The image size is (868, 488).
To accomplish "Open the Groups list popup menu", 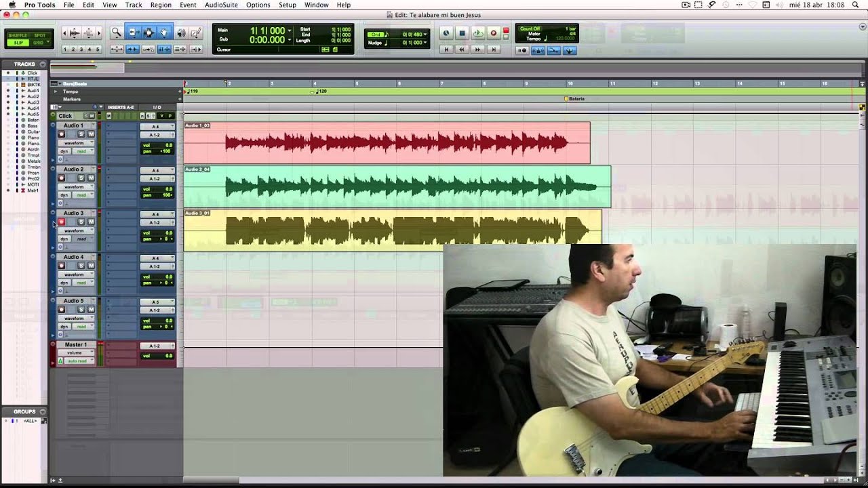I will tap(43, 411).
